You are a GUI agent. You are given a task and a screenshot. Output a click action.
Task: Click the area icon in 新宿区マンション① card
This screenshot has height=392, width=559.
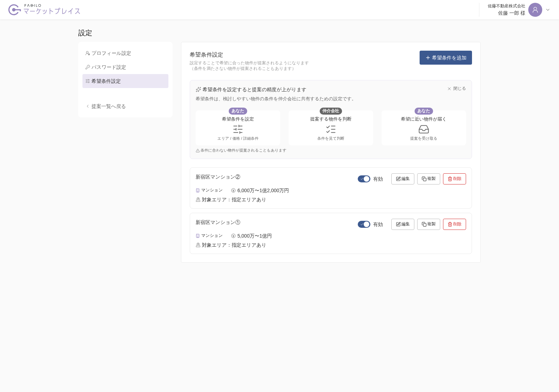tap(198, 245)
